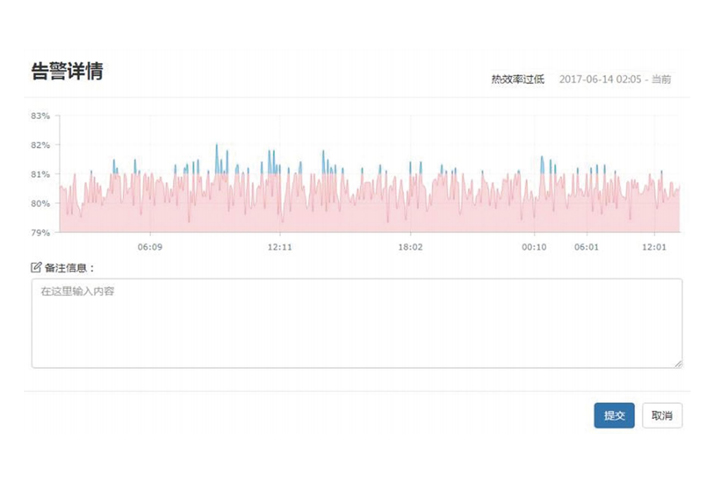Click the 80% y-axis label
The height and width of the screenshot is (482, 714).
[40, 204]
